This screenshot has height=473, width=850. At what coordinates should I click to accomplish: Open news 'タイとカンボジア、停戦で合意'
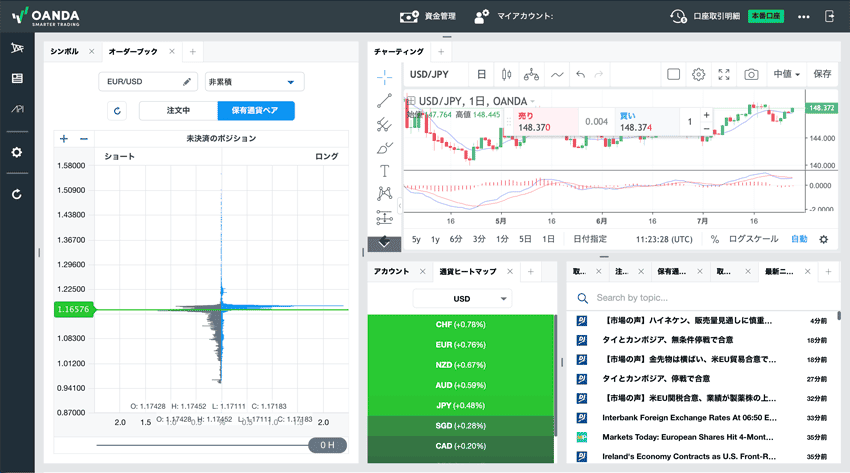656,379
